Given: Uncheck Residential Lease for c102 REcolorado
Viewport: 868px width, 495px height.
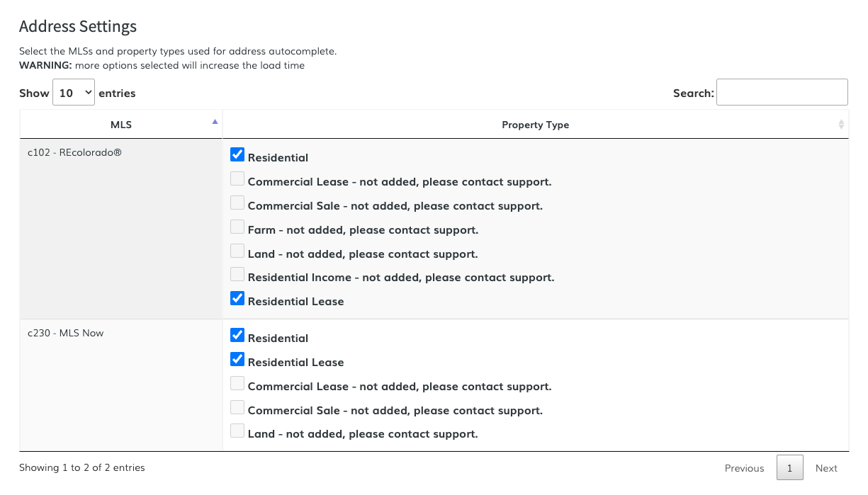Looking at the screenshot, I should [237, 299].
